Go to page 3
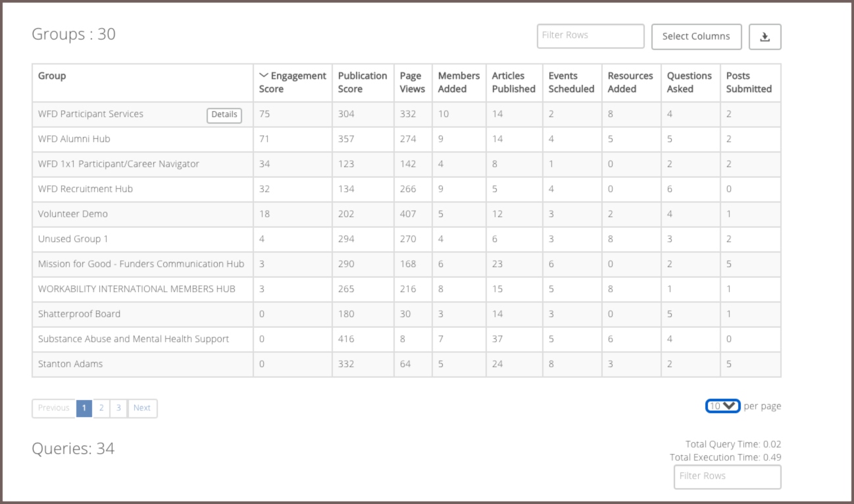 (118, 408)
